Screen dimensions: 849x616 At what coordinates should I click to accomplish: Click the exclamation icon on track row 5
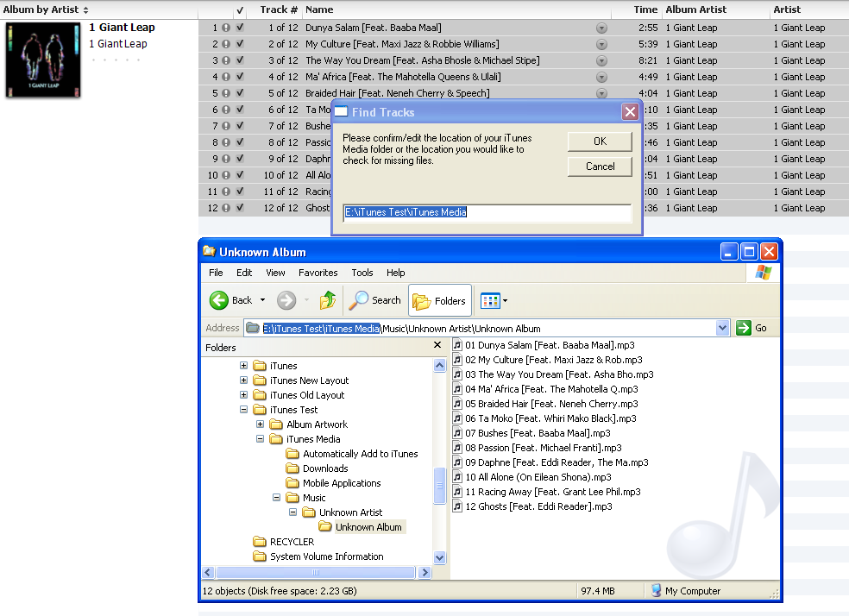[226, 93]
